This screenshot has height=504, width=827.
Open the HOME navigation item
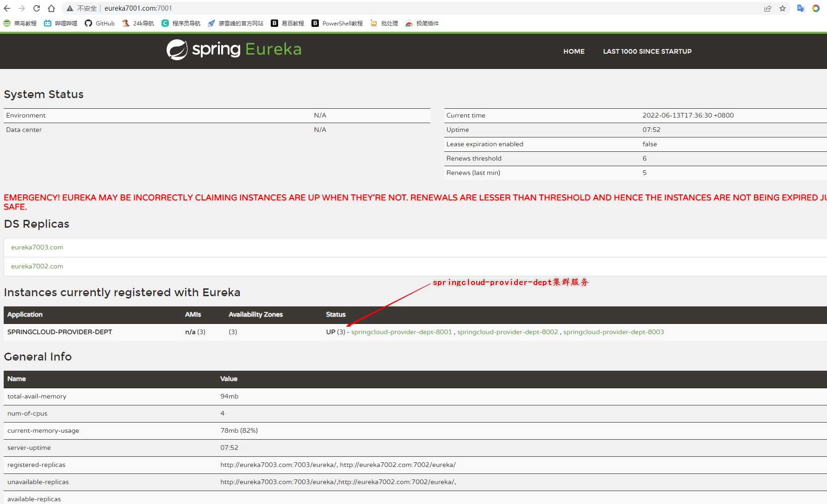[574, 51]
